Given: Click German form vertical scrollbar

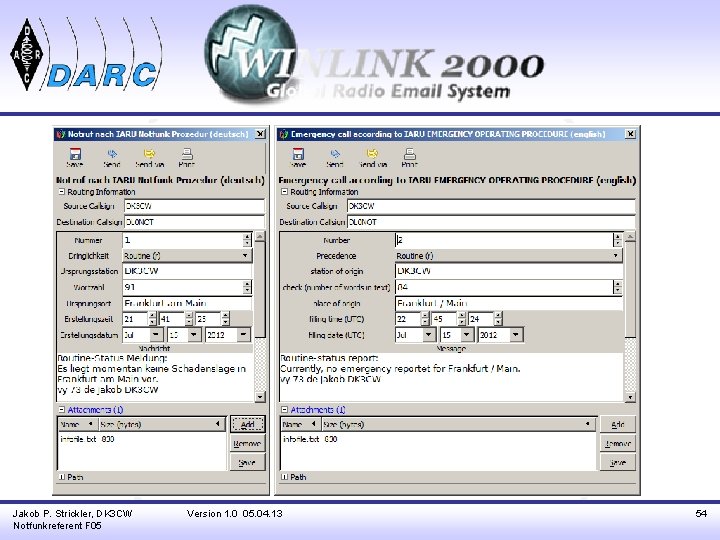Looking at the screenshot, I should (x=260, y=289).
